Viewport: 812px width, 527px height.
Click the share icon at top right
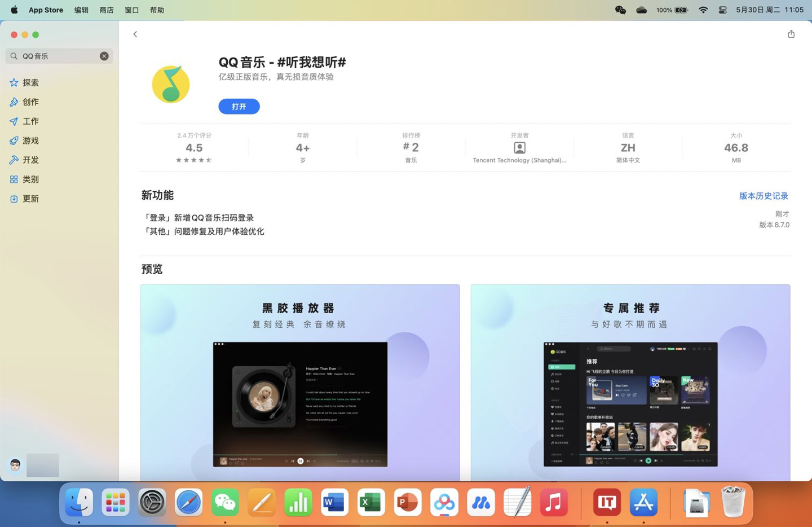coord(791,34)
